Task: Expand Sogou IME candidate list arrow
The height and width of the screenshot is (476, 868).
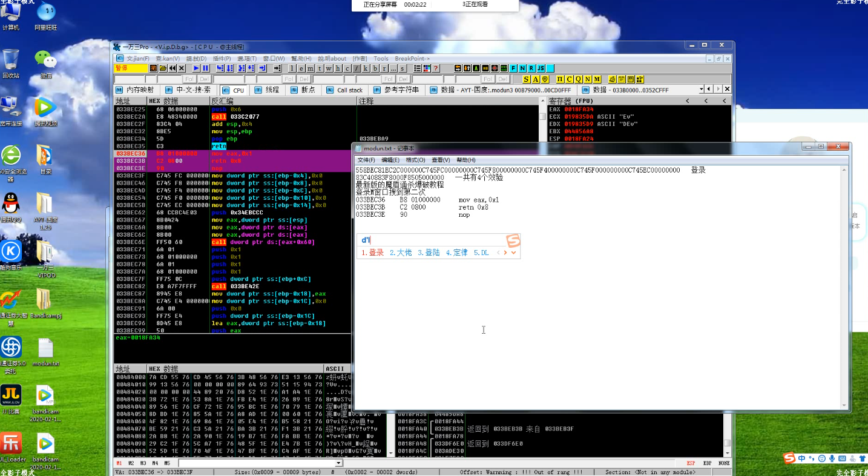Action: click(x=513, y=253)
